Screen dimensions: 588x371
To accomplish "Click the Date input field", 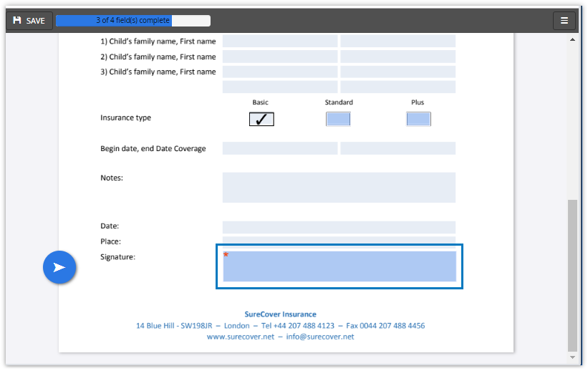I will pos(339,227).
